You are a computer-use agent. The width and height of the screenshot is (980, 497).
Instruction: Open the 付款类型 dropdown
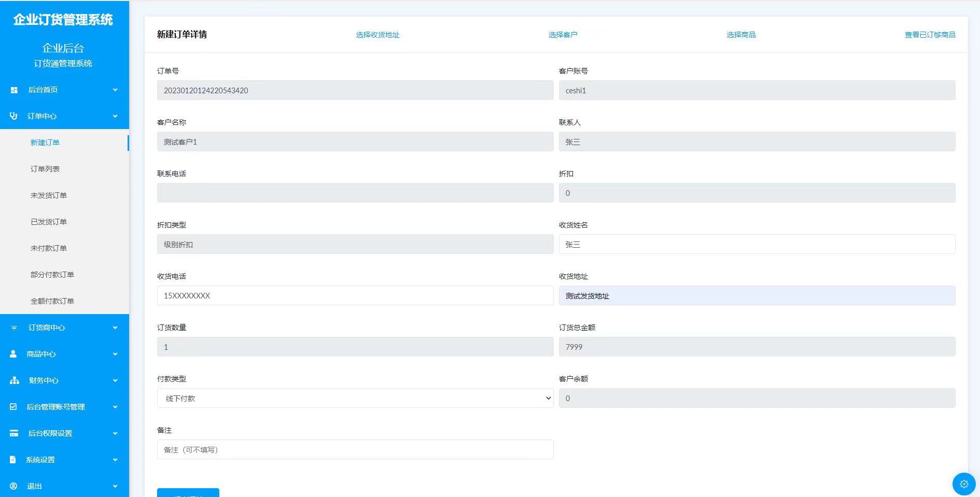pyautogui.click(x=355, y=398)
